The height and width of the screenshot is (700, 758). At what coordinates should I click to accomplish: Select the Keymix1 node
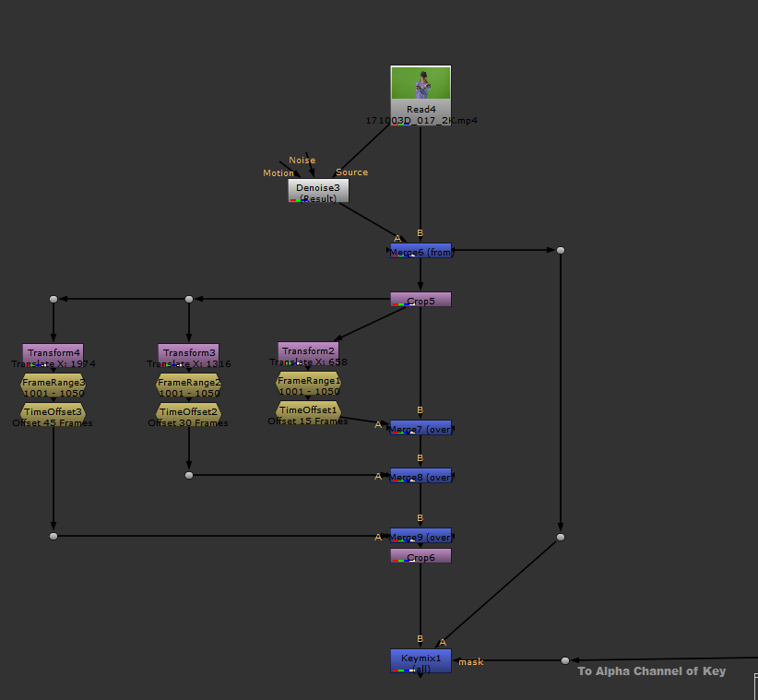point(420,658)
